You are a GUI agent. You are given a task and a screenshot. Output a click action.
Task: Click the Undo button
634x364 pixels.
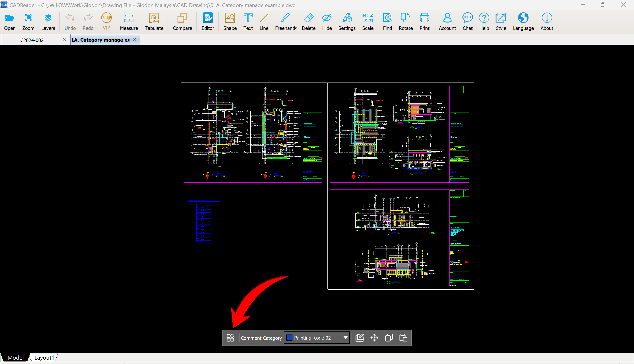[x=70, y=22]
